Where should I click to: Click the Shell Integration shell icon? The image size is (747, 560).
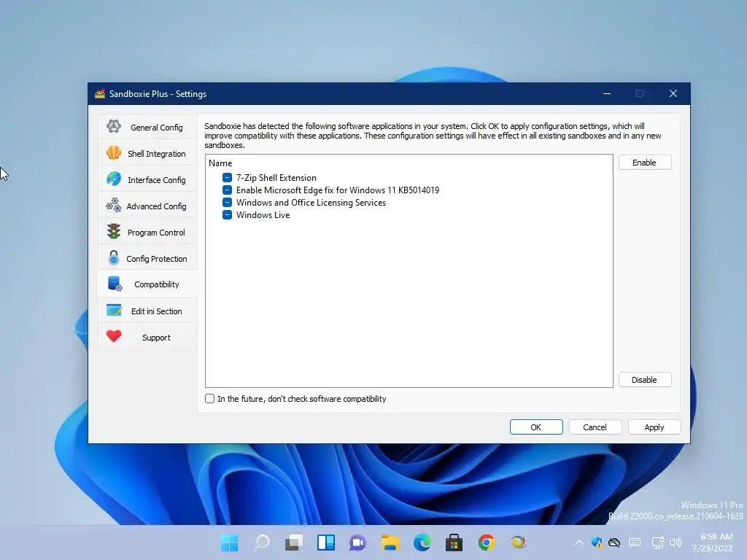click(113, 153)
